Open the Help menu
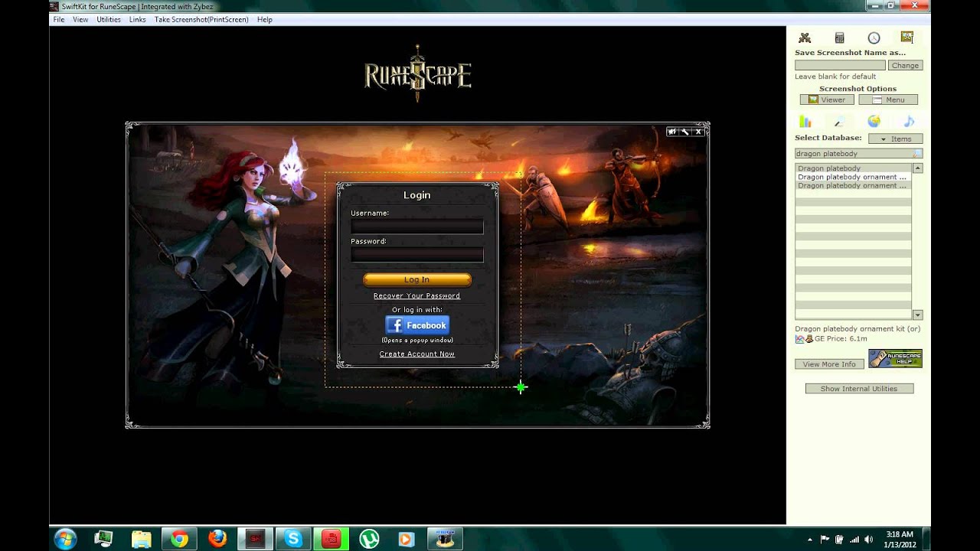The width and height of the screenshot is (980, 551). pos(265,20)
